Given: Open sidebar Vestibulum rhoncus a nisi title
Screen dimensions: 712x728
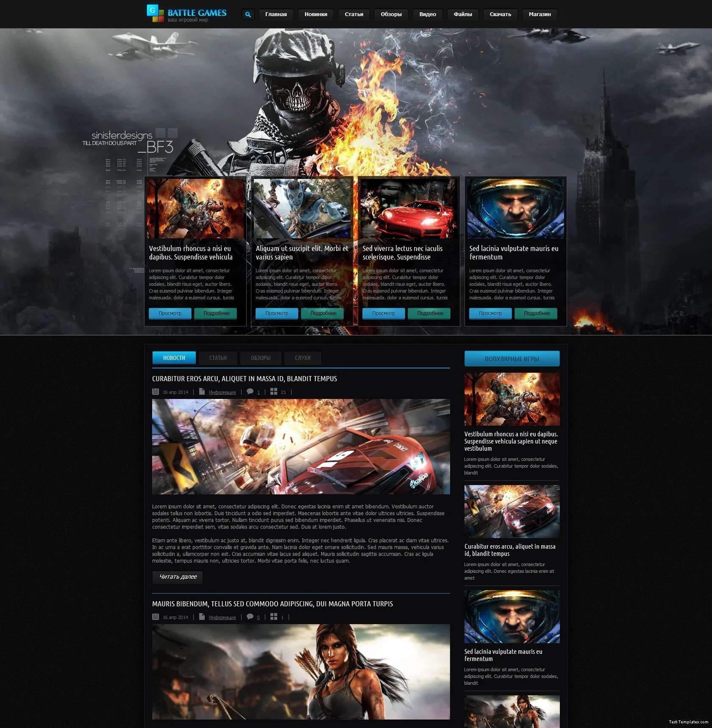Looking at the screenshot, I should click(x=511, y=441).
